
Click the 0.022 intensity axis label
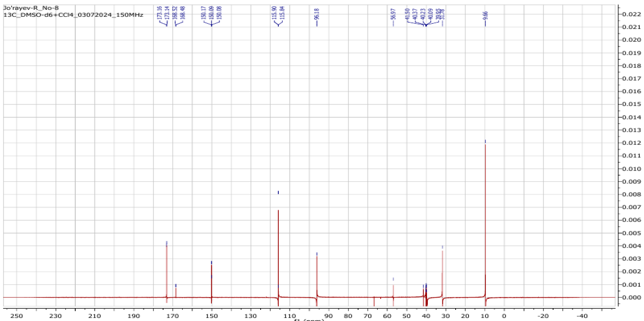[x=631, y=14]
